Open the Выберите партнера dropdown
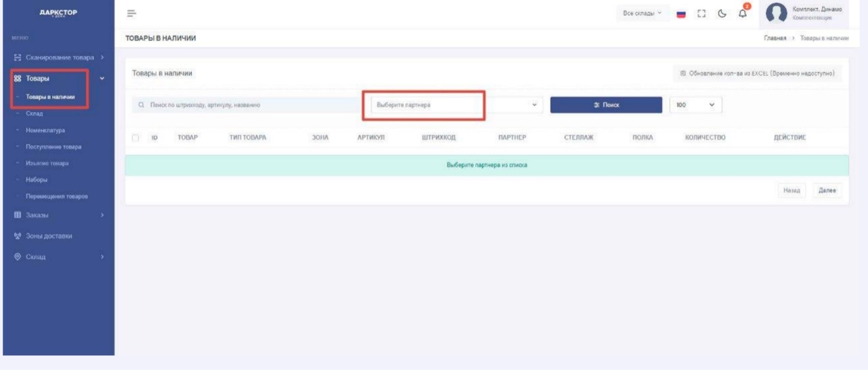Viewport: 868px width, 370px height. [x=453, y=105]
